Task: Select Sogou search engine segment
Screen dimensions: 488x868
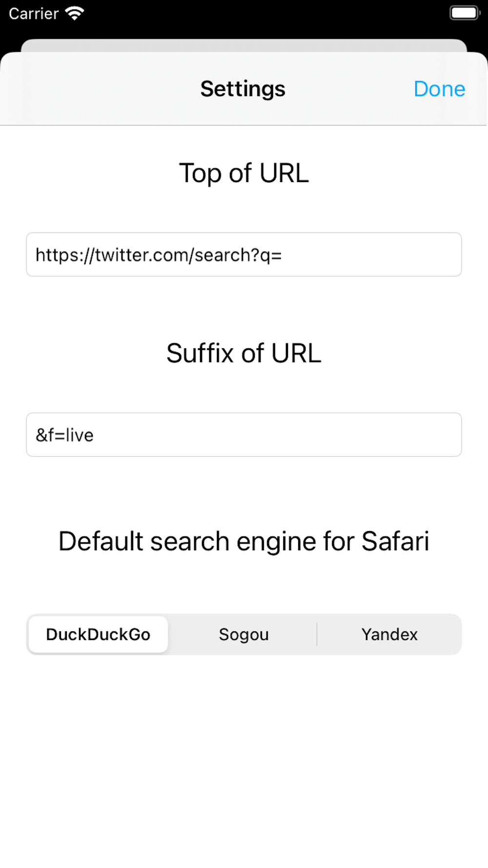Action: (244, 634)
